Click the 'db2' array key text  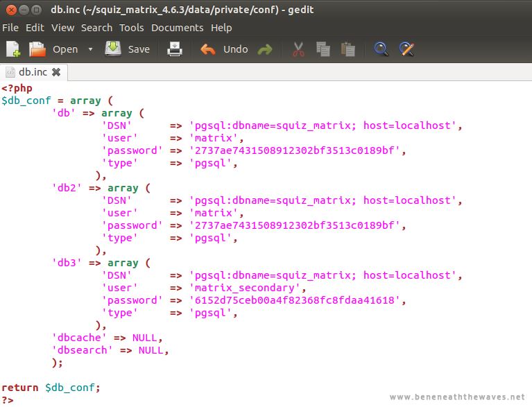tap(67, 188)
